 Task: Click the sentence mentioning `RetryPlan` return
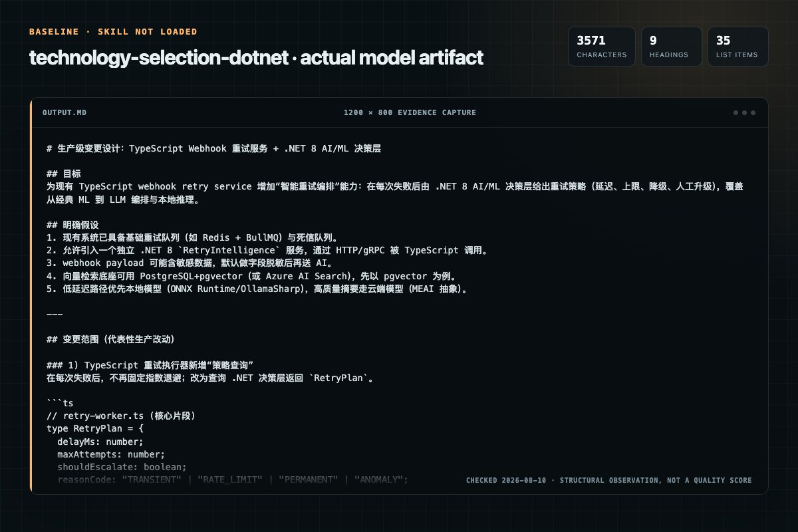(210, 378)
